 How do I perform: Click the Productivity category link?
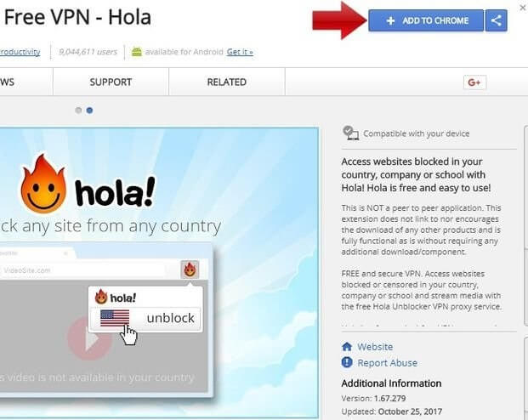[x=20, y=52]
